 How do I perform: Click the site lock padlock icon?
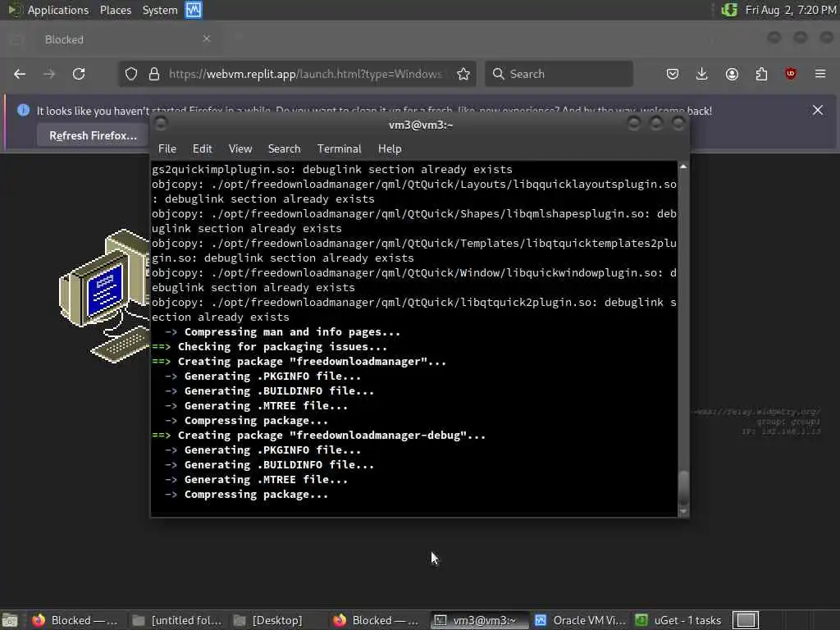coord(153,74)
